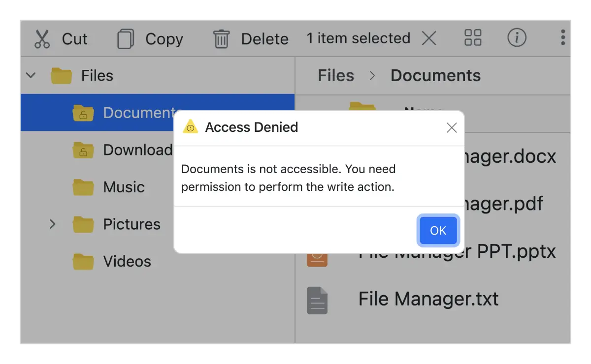Click the Documents breadcrumb label
The height and width of the screenshot is (364, 591).
[x=435, y=75]
